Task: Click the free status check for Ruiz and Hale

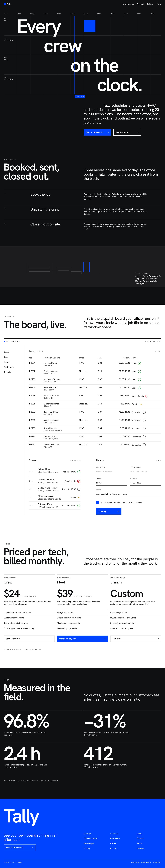Action: point(79,472)
